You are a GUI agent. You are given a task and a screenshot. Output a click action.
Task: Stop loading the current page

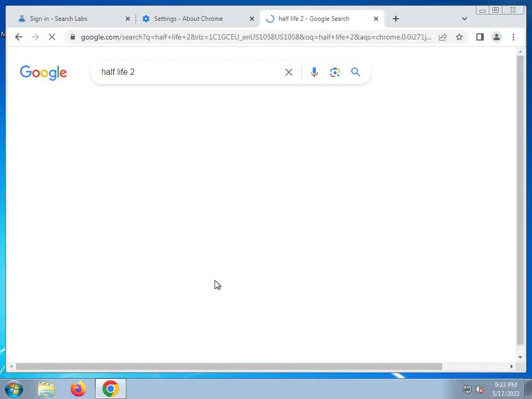52,37
